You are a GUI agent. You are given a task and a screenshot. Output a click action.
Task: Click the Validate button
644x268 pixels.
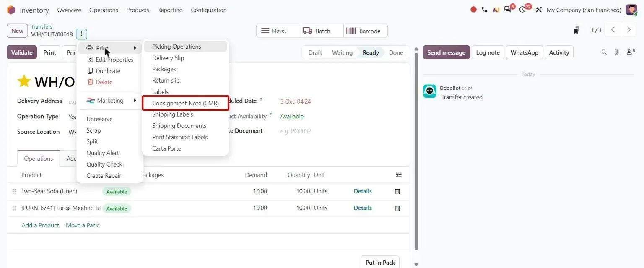point(22,52)
